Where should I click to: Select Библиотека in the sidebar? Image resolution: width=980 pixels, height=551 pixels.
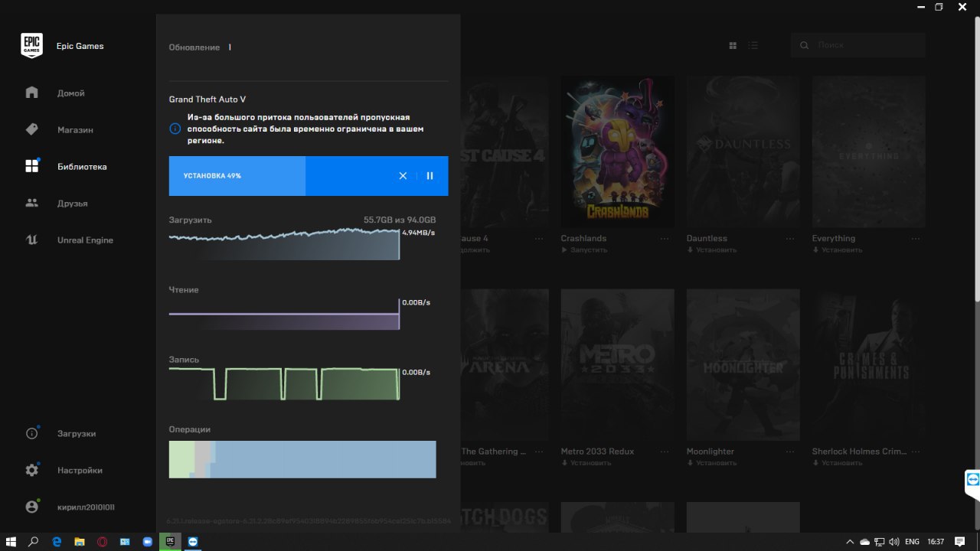82,167
